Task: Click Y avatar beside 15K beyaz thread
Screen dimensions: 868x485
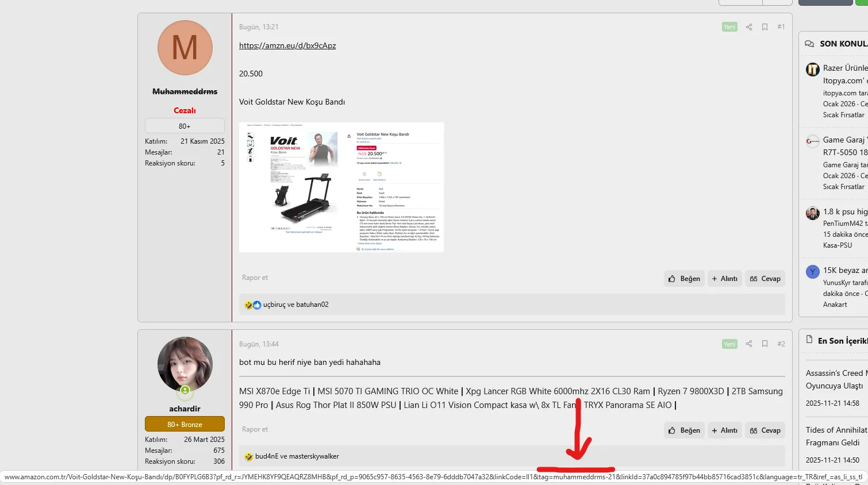Action: pos(812,272)
